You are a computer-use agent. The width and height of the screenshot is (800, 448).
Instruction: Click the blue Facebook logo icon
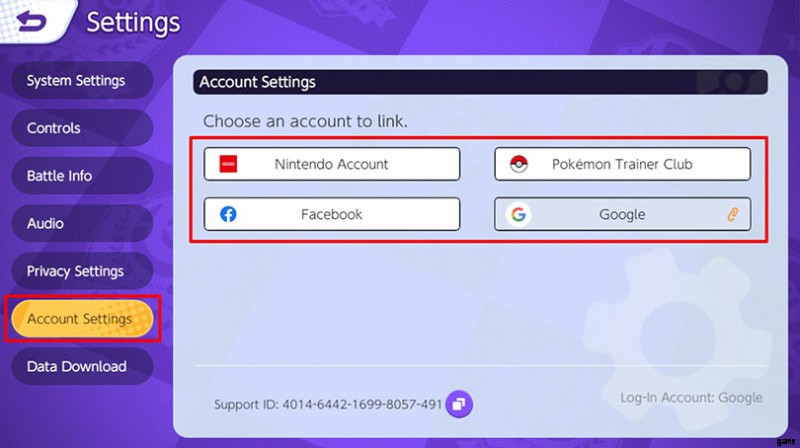[228, 214]
